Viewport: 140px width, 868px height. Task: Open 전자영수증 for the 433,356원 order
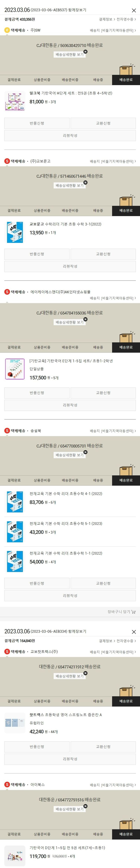point(126,19)
